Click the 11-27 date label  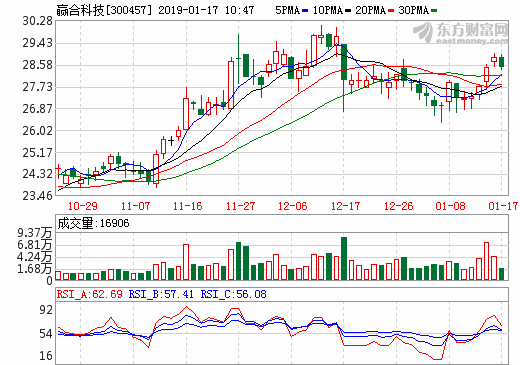[x=240, y=206]
